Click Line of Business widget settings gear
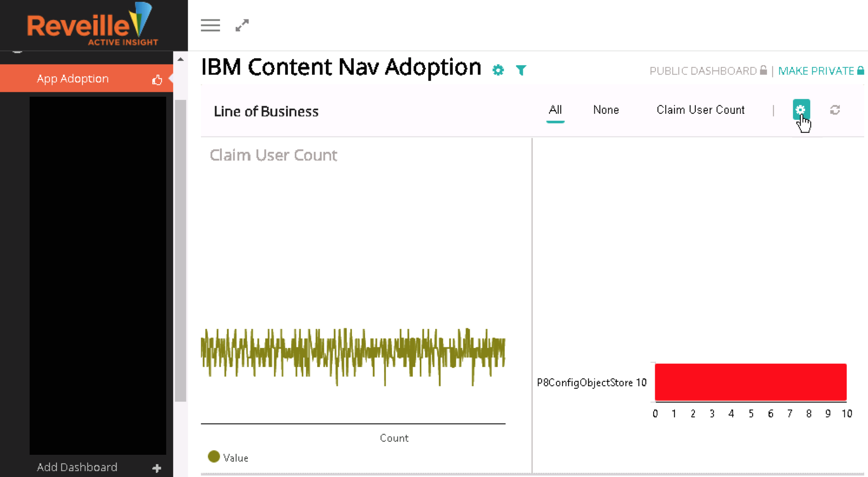The height and width of the screenshot is (477, 868). (x=801, y=110)
